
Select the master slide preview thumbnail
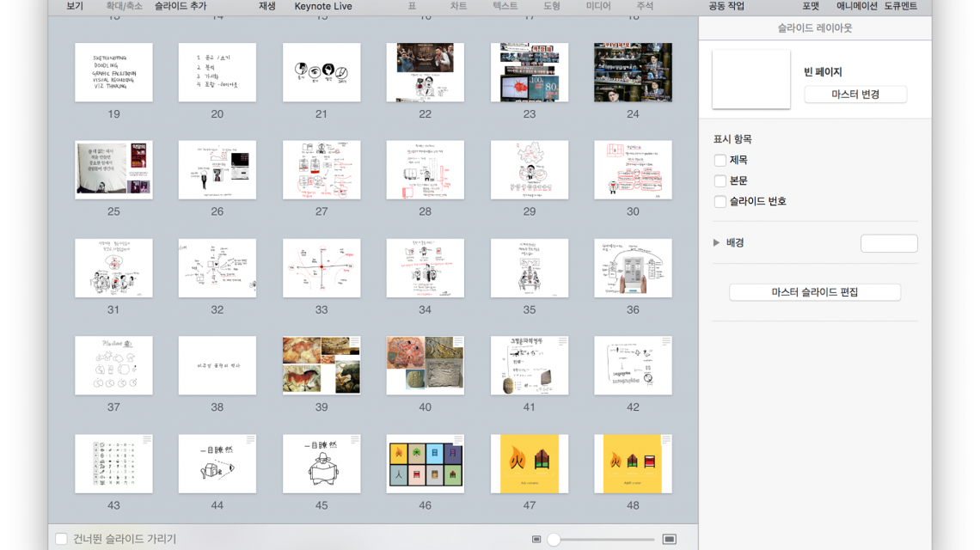(751, 79)
